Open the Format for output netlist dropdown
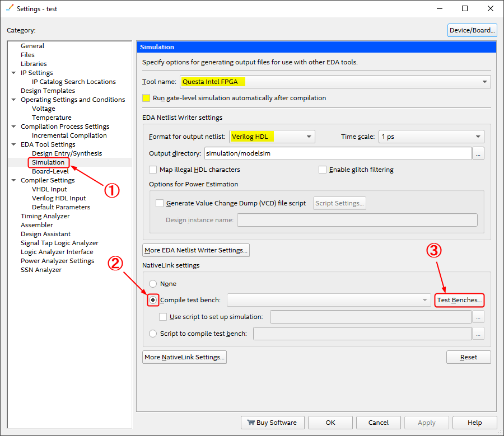The height and width of the screenshot is (436, 504). pos(309,137)
